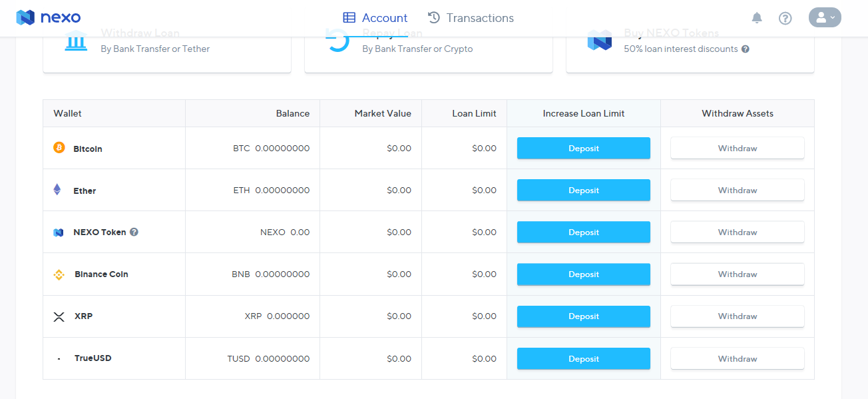Click the bank icon for Withdraw Loan

[x=76, y=41]
